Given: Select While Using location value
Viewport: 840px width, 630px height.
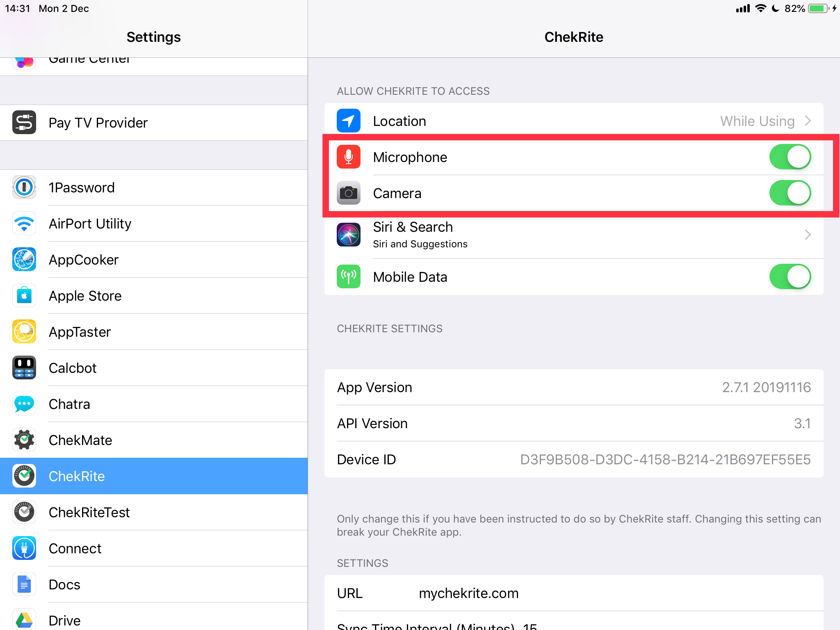Looking at the screenshot, I should pos(757,121).
